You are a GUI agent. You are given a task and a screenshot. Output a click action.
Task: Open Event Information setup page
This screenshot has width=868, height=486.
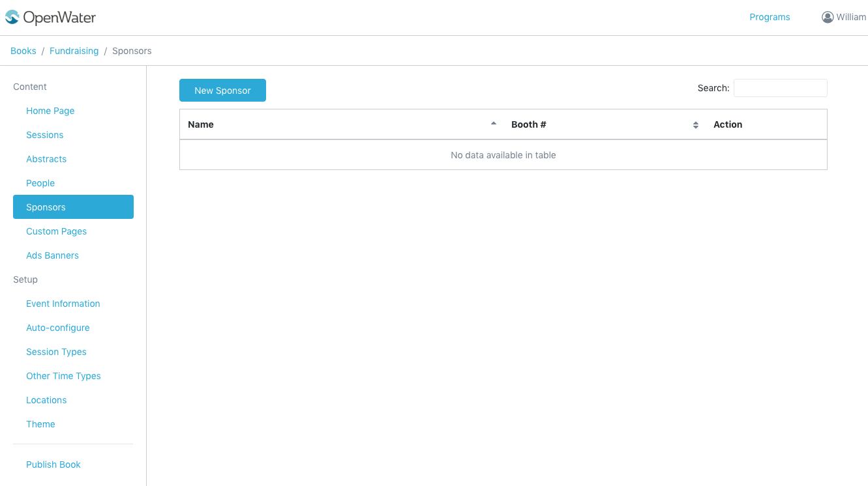[63, 304]
